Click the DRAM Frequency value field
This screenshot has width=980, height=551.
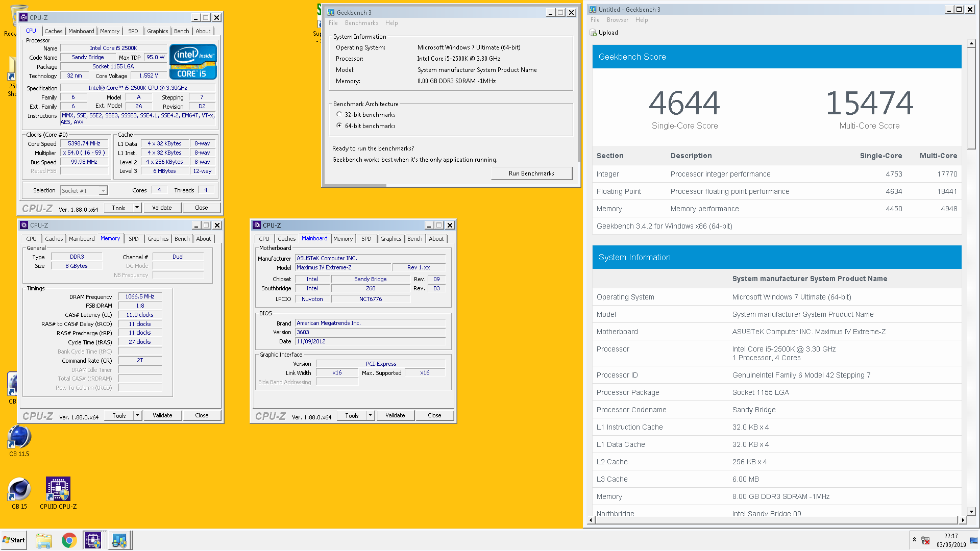tap(140, 296)
